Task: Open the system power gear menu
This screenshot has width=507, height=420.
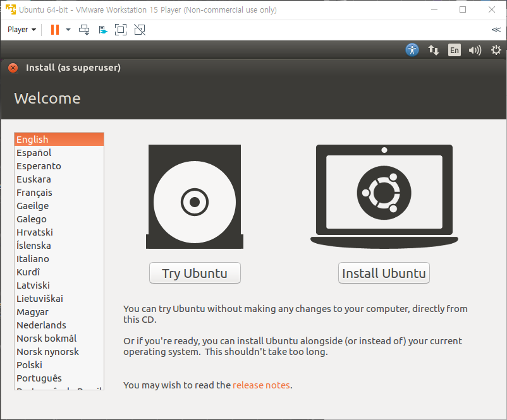Action: pos(496,50)
